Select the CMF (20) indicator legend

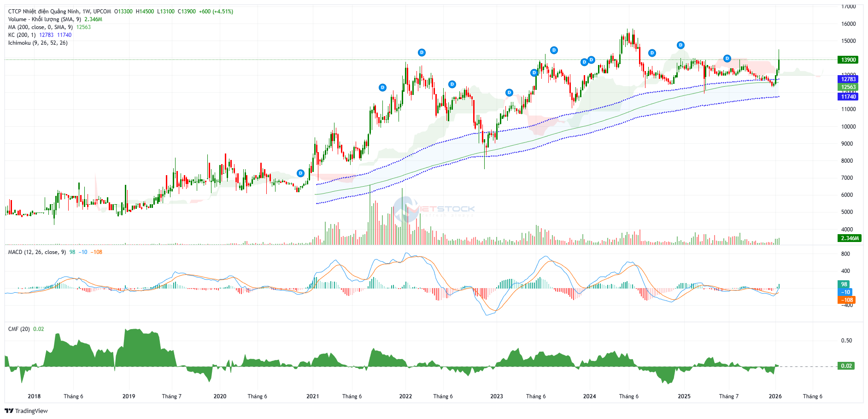[x=19, y=329]
